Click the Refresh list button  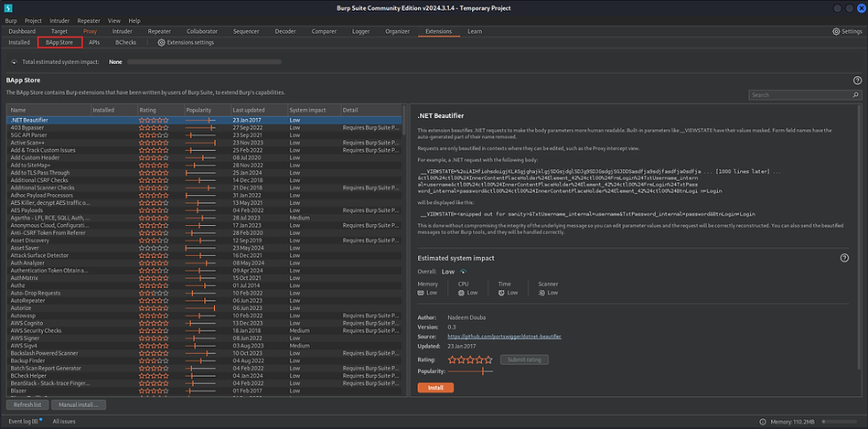(x=28, y=404)
